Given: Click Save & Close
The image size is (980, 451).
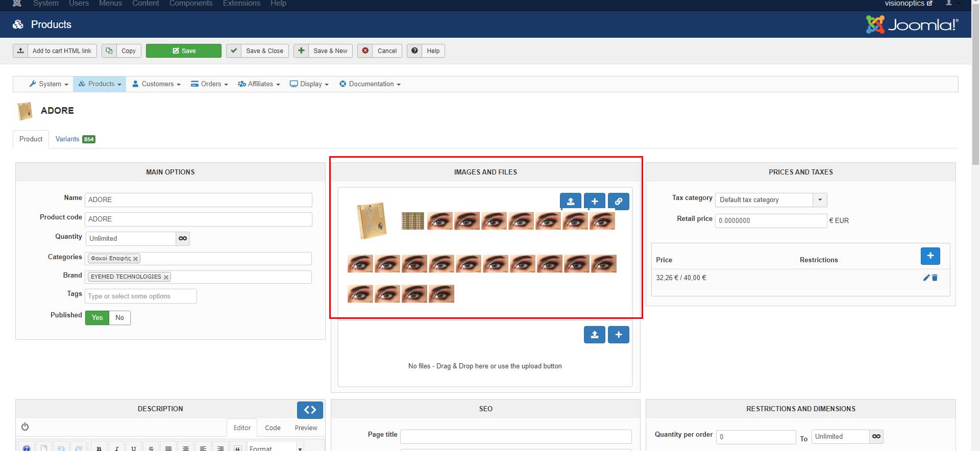Looking at the screenshot, I should [258, 51].
